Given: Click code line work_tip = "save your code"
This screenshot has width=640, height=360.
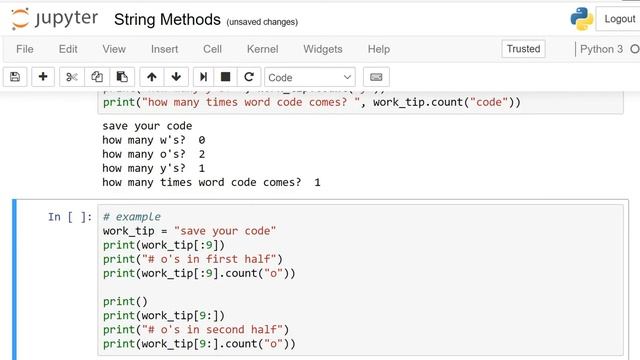Looking at the screenshot, I should tap(189, 231).
